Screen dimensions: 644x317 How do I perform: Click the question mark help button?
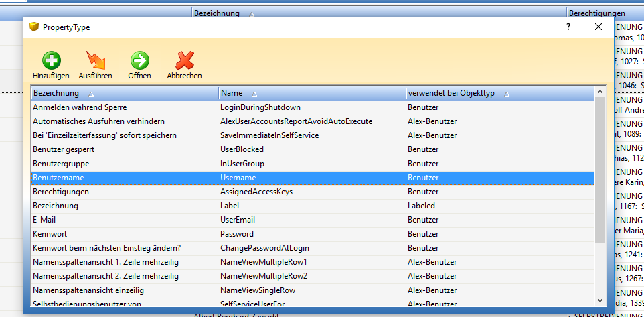(568, 27)
